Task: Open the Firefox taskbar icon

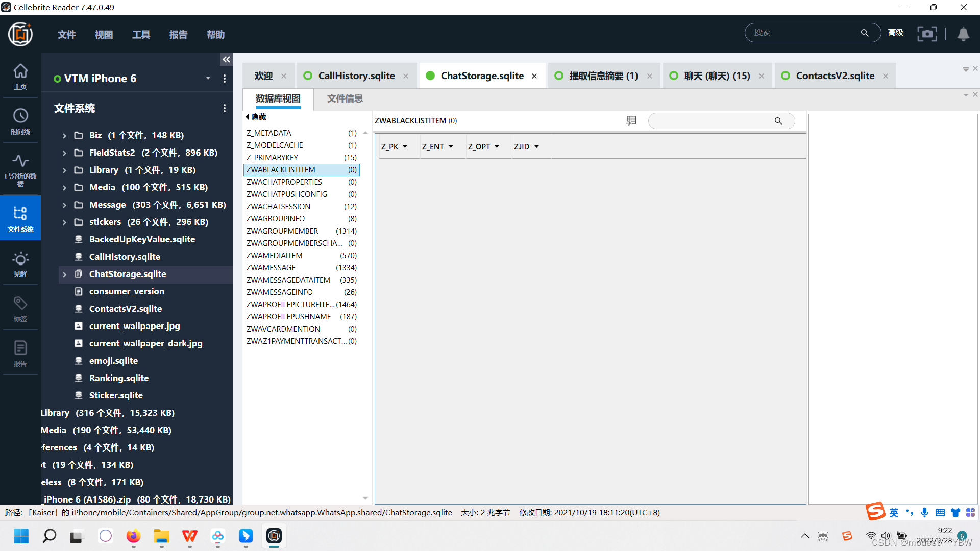Action: coord(133,536)
